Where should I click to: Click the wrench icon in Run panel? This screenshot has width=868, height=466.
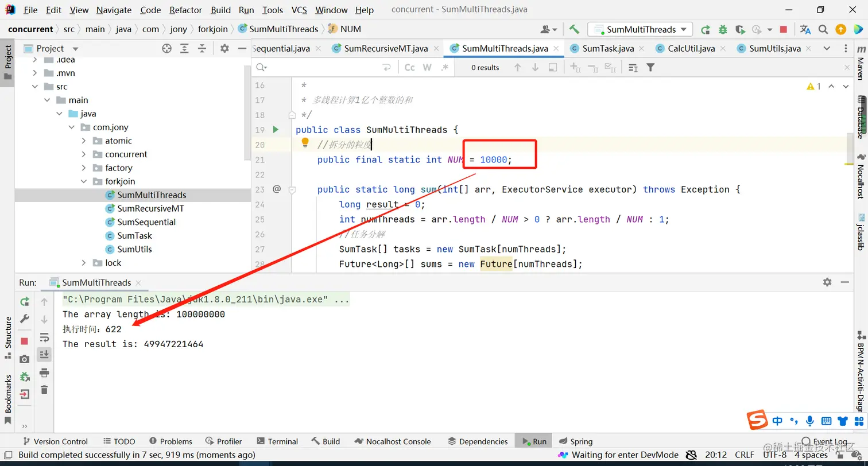pos(24,319)
